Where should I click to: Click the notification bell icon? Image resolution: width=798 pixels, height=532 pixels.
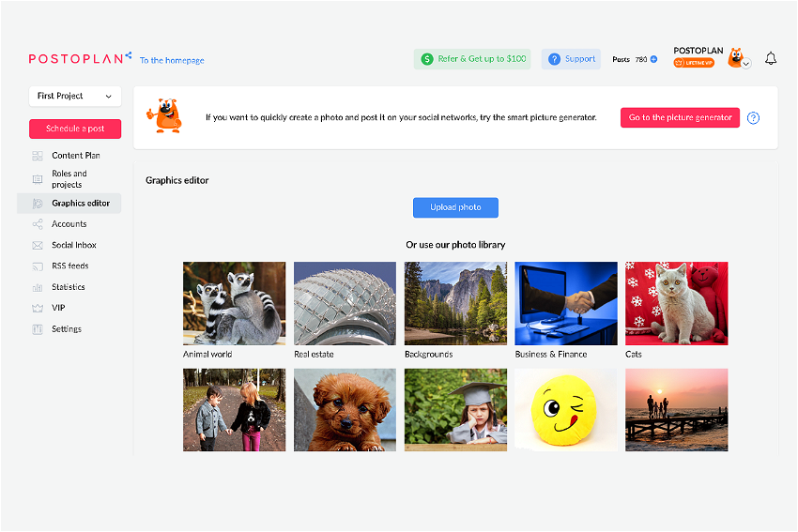pyautogui.click(x=771, y=59)
